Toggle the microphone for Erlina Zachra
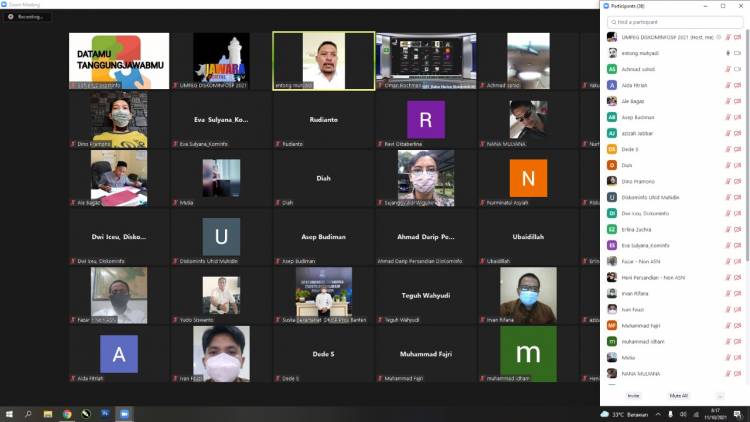Image resolution: width=750 pixels, height=422 pixels. [727, 229]
